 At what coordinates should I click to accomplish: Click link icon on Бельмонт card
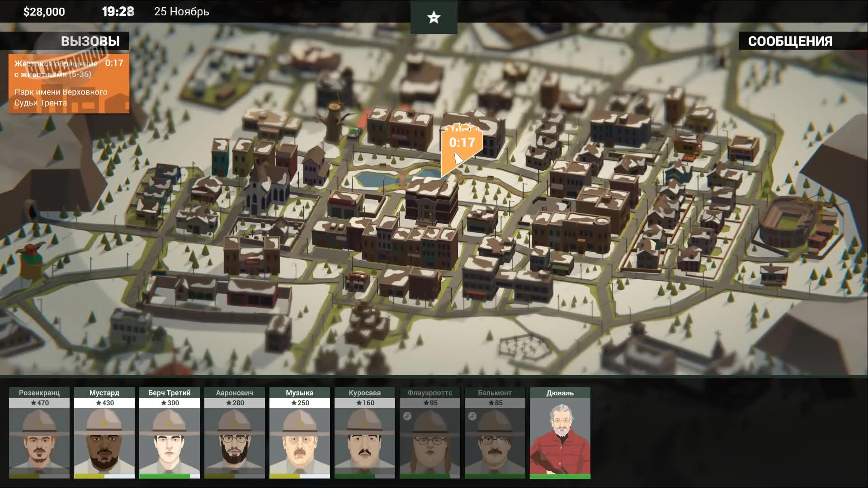click(x=472, y=416)
